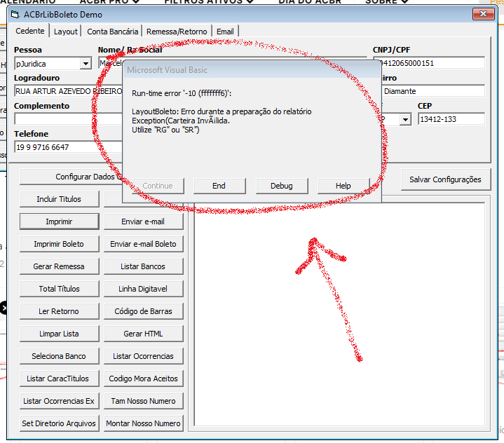This screenshot has height=443, width=504.
Task: Click the Listar Bancos button
Action: tap(144, 266)
